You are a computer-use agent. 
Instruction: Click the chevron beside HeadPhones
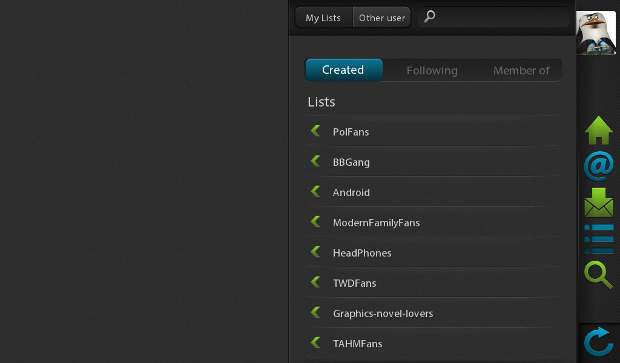(x=315, y=251)
